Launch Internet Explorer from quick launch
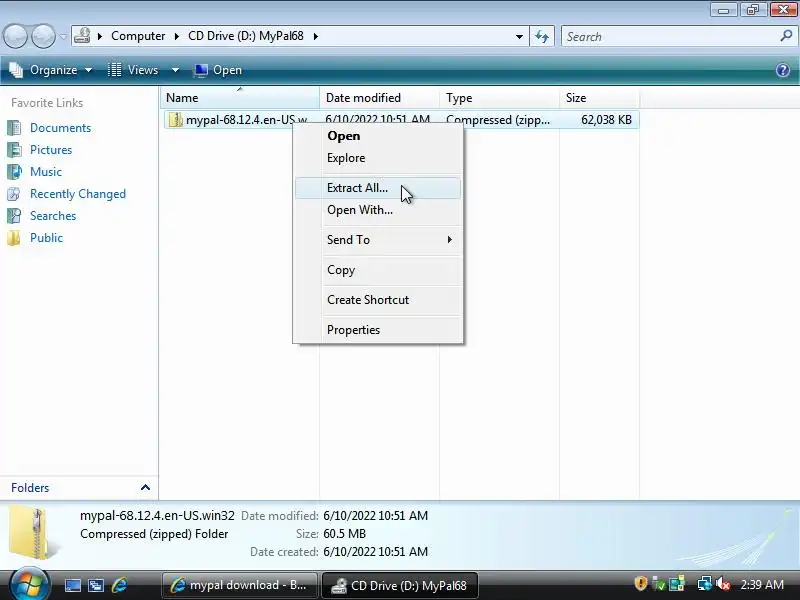 (119, 585)
